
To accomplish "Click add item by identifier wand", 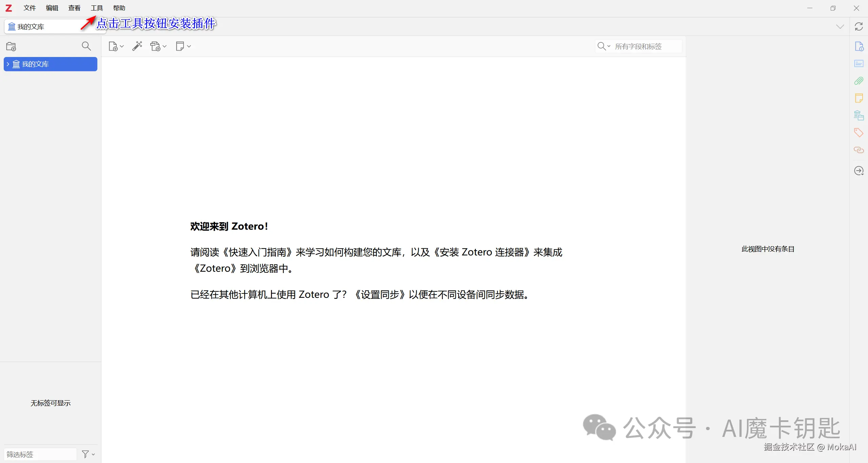I will click(137, 46).
